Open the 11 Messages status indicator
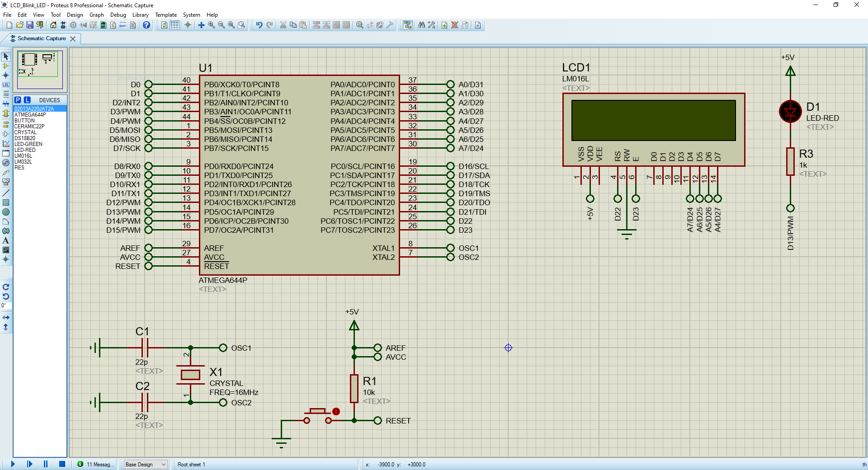868x470 pixels. 95,464
